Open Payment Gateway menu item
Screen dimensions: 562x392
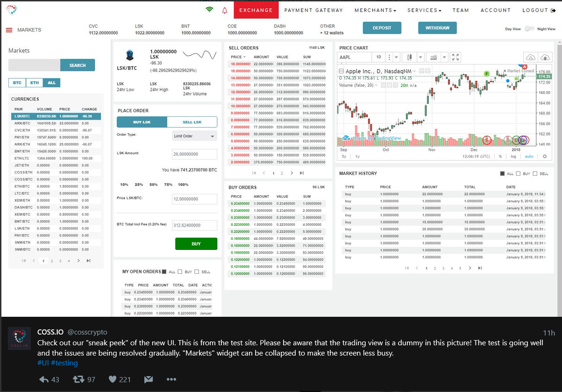[x=313, y=10]
